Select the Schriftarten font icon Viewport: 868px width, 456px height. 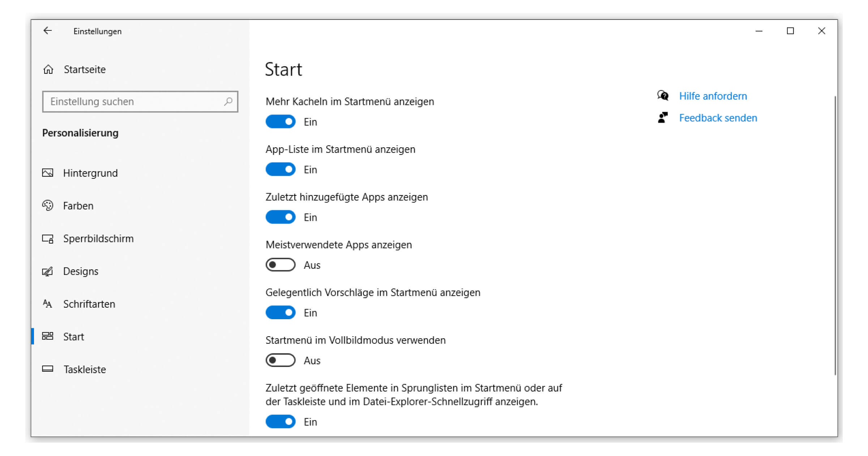47,304
